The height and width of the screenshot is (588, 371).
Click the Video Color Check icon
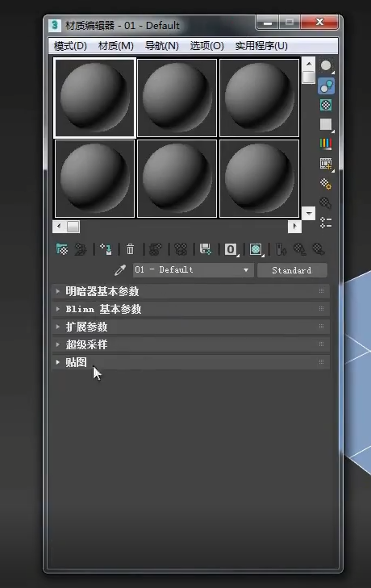pos(326,144)
